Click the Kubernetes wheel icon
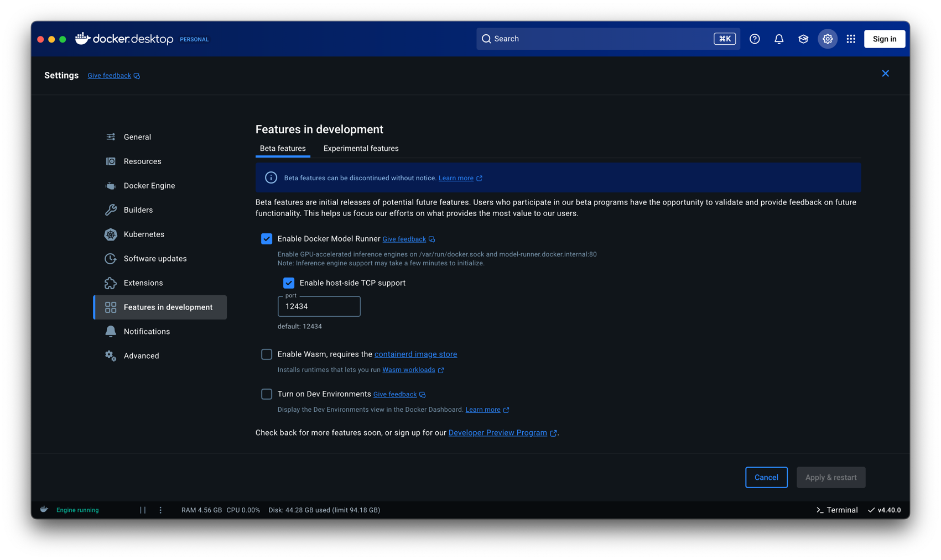Image resolution: width=941 pixels, height=560 pixels. point(111,234)
